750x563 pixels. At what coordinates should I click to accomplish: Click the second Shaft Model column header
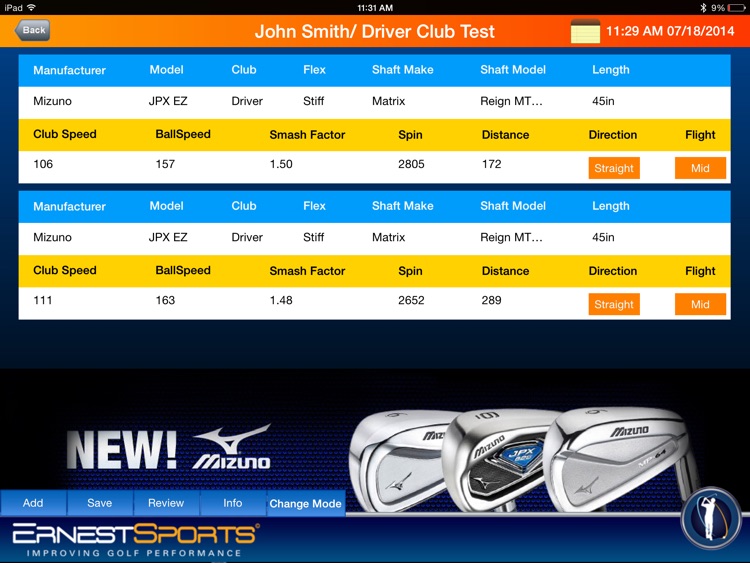click(513, 206)
